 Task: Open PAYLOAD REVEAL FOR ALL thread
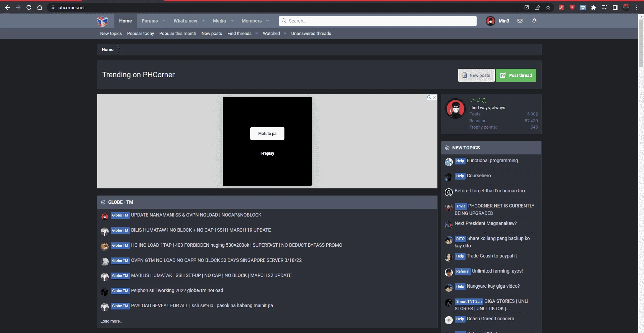point(202,305)
